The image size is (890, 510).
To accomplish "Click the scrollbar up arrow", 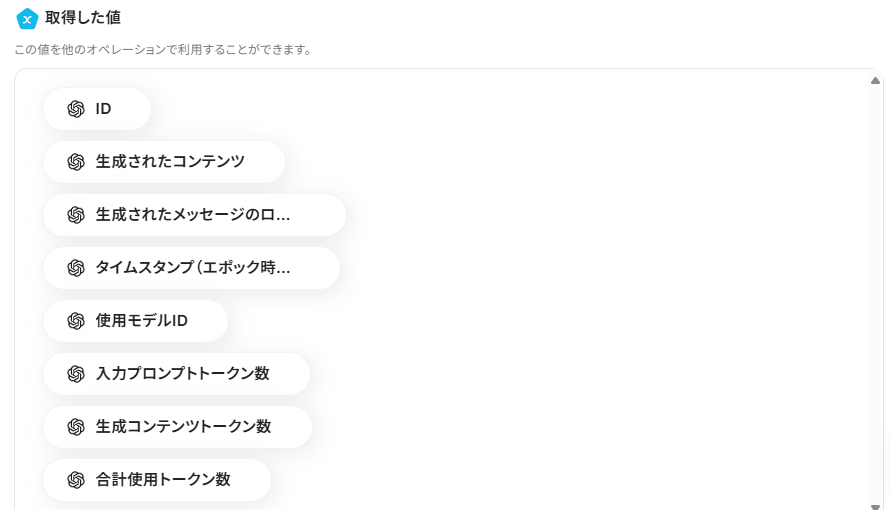I will click(875, 81).
